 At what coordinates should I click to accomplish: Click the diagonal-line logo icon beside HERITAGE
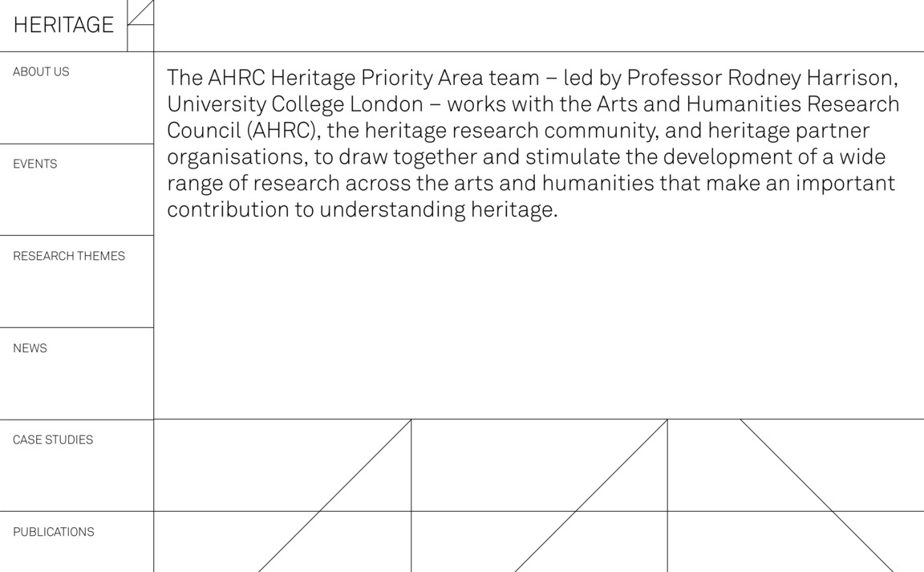click(140, 25)
